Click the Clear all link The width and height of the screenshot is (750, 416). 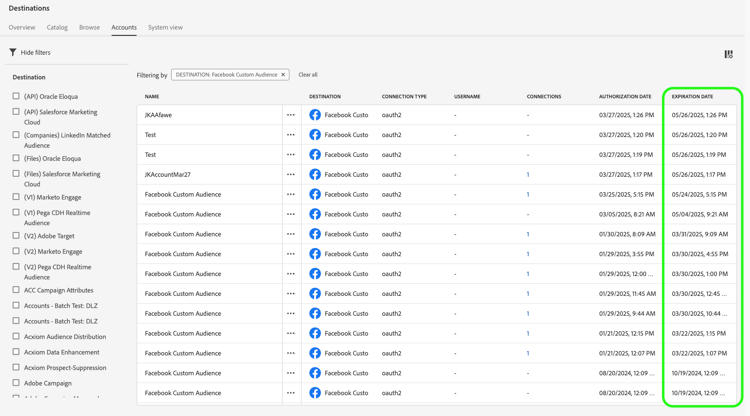point(308,75)
